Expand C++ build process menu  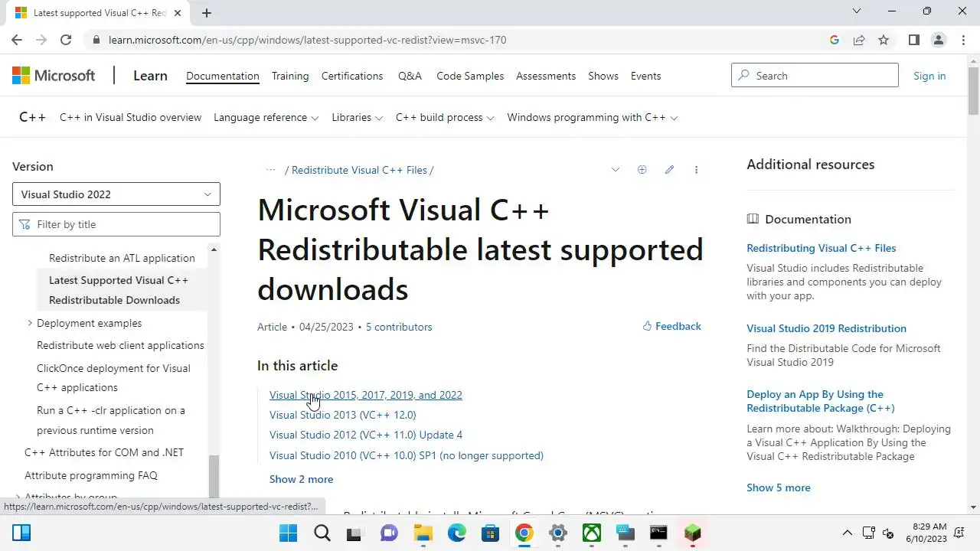coord(445,117)
